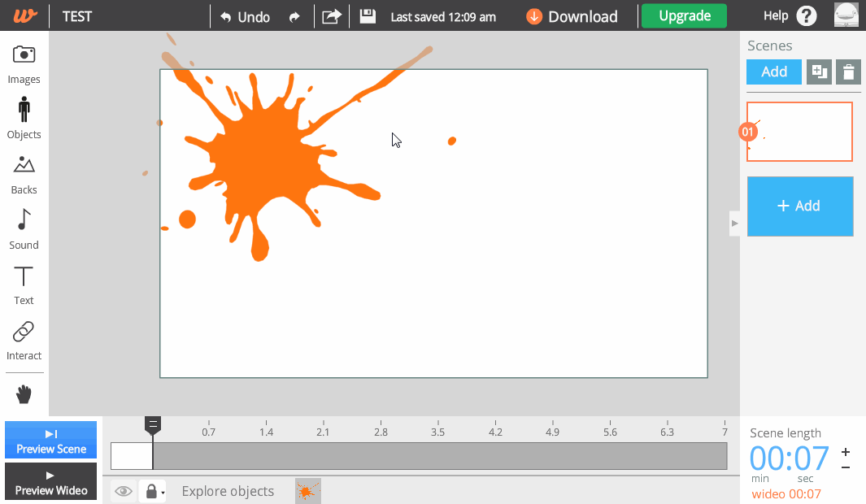Click Preview Wideo
Image resolution: width=866 pixels, height=504 pixels.
tap(50, 481)
